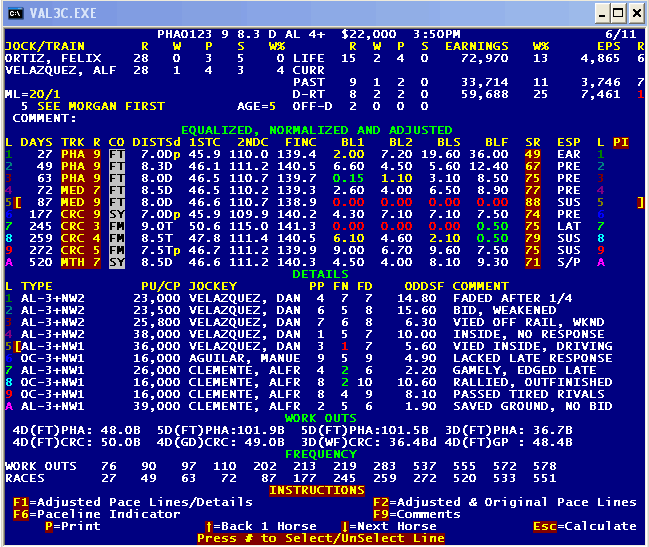The image size is (649, 547).
Task: Click comment RALLIED, OUTFINISHED
Action: pos(533,382)
